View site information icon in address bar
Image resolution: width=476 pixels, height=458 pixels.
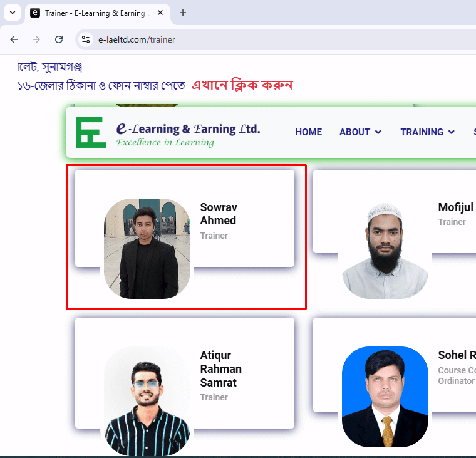click(x=86, y=39)
